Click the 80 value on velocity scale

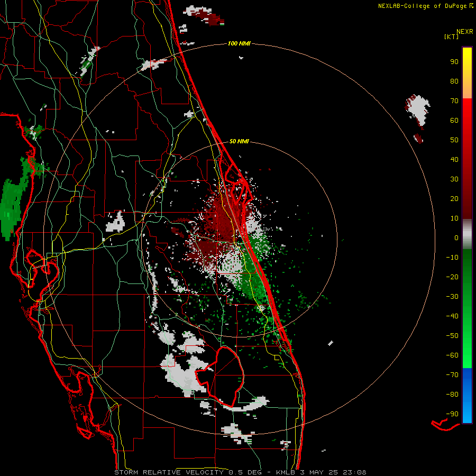(454, 81)
